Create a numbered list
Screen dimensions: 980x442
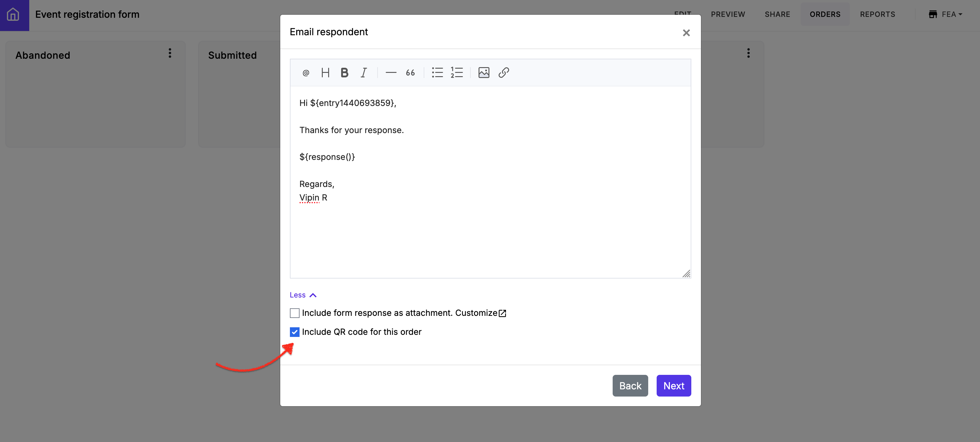tap(457, 73)
